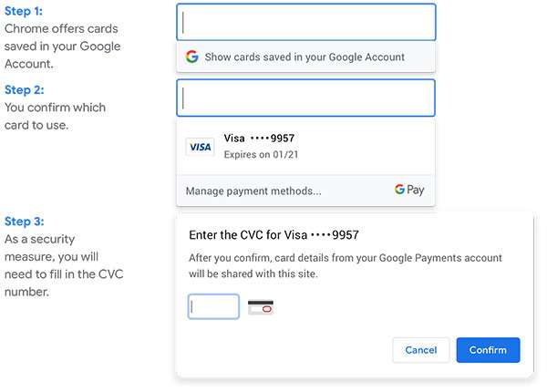The width and height of the screenshot is (547, 392).
Task: Click the Google G logo icon
Action: point(191,57)
